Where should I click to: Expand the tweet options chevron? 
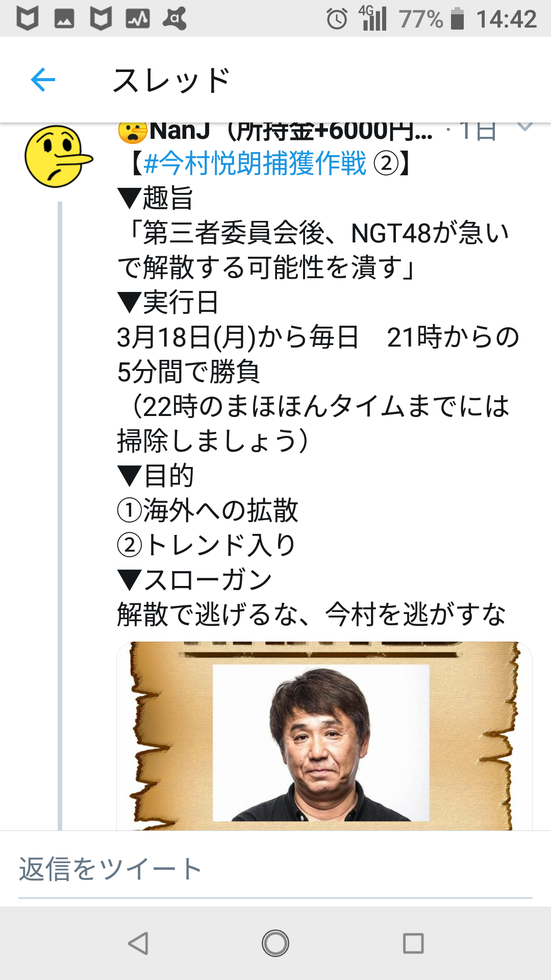click(x=524, y=128)
